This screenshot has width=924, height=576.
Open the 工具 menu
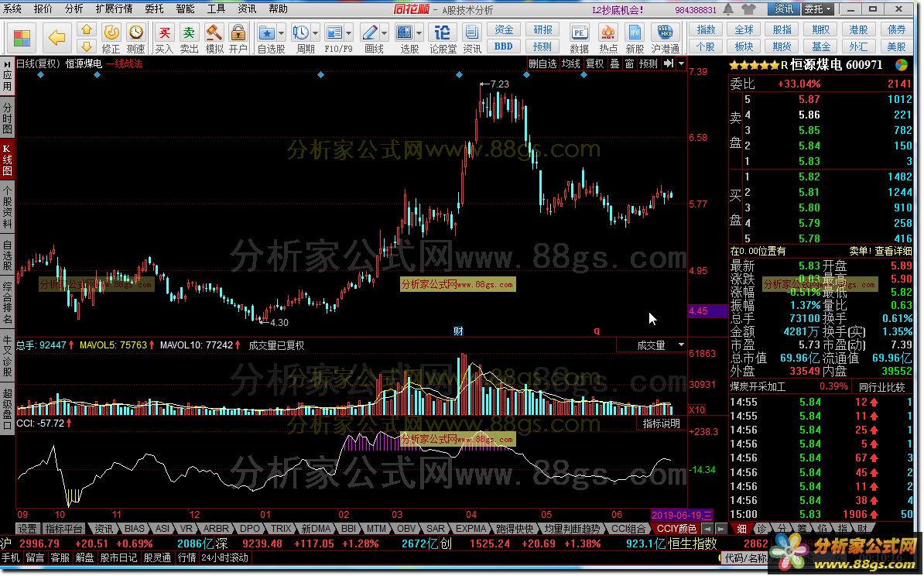216,9
